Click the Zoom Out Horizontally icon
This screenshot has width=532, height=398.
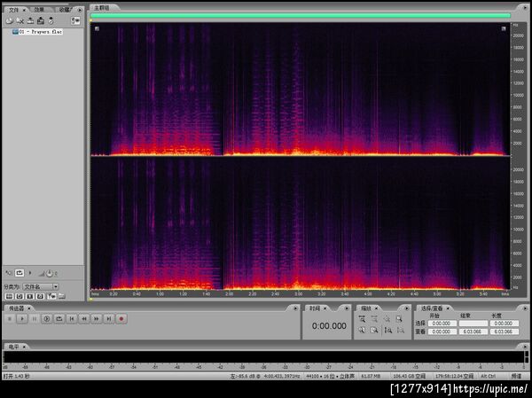click(374, 319)
